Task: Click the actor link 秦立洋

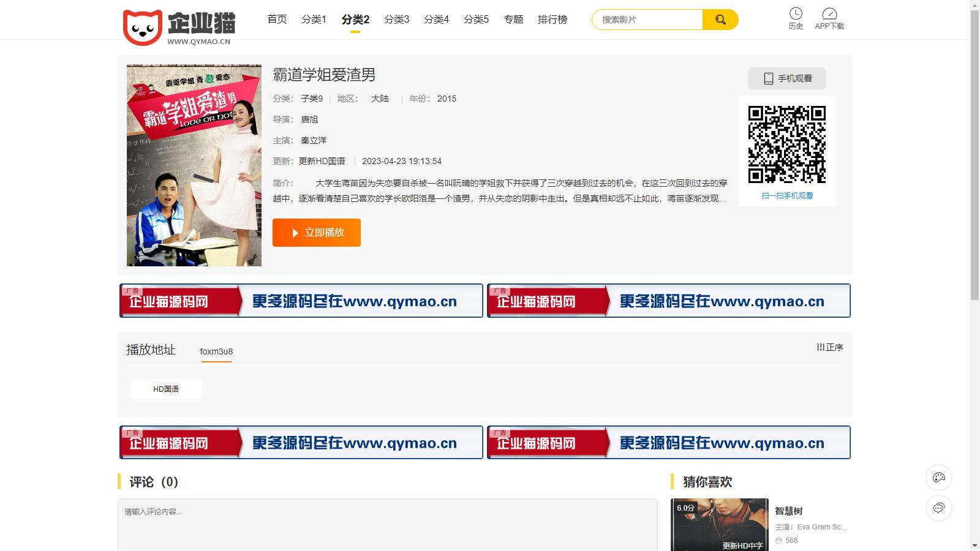Action: (x=314, y=140)
